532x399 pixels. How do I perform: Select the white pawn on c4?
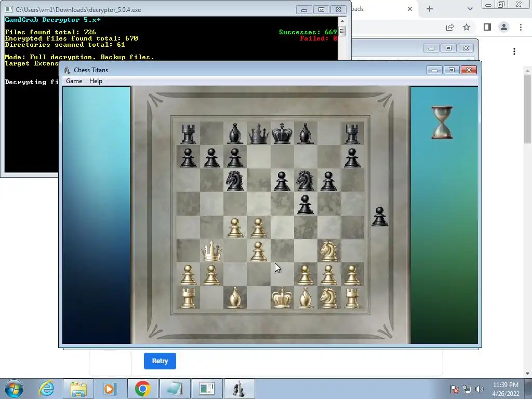(x=235, y=228)
